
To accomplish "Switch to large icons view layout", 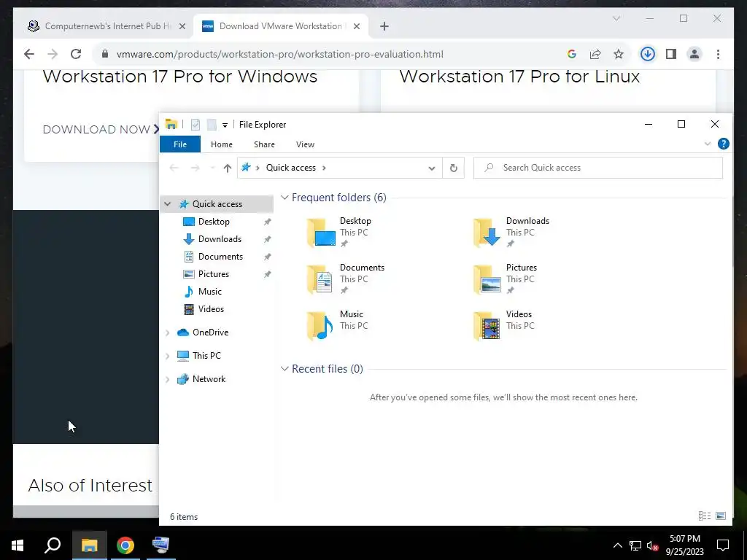I will (720, 516).
